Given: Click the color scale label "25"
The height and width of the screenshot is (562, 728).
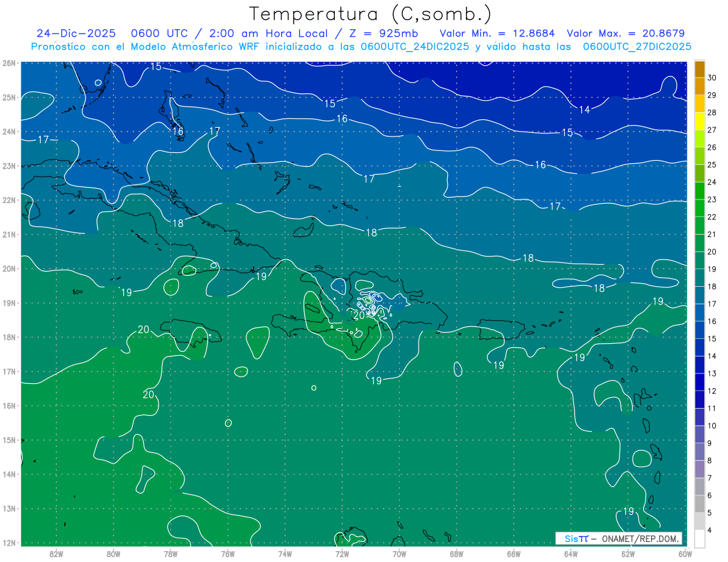Looking at the screenshot, I should pyautogui.click(x=712, y=164).
